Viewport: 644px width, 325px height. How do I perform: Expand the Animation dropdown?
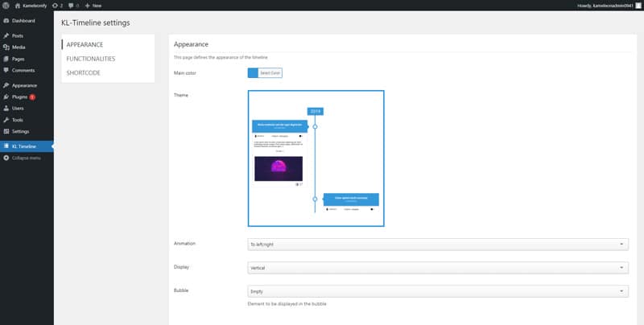click(438, 244)
